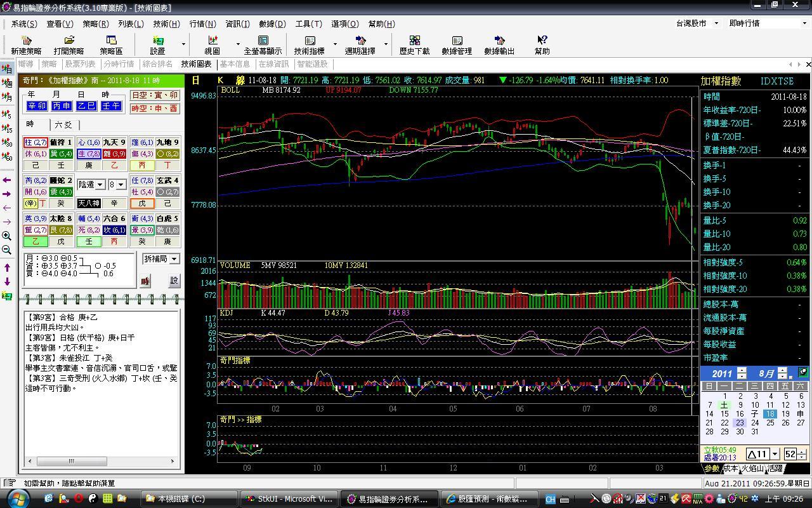Open the 技術指標 indicators icon
Image resolution: width=812 pixels, height=508 pixels.
[310, 44]
